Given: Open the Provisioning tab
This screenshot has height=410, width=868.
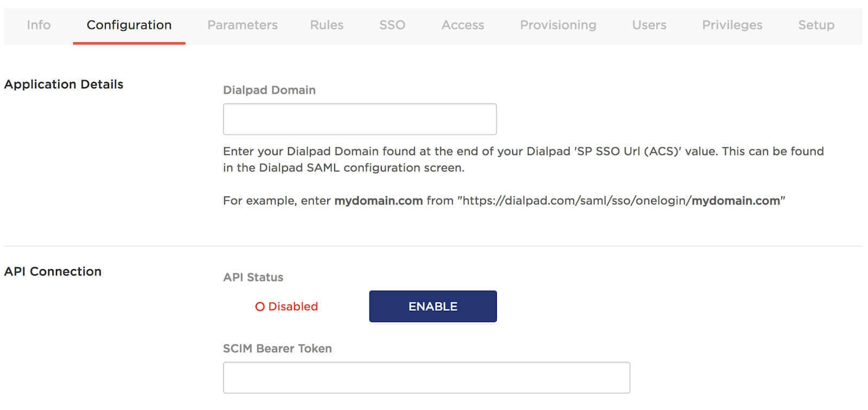Looking at the screenshot, I should pyautogui.click(x=558, y=25).
